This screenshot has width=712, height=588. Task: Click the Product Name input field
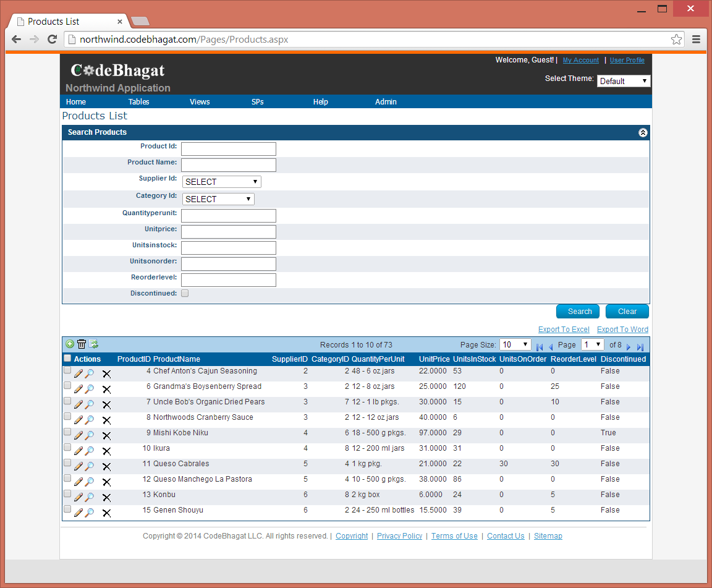pyautogui.click(x=229, y=165)
